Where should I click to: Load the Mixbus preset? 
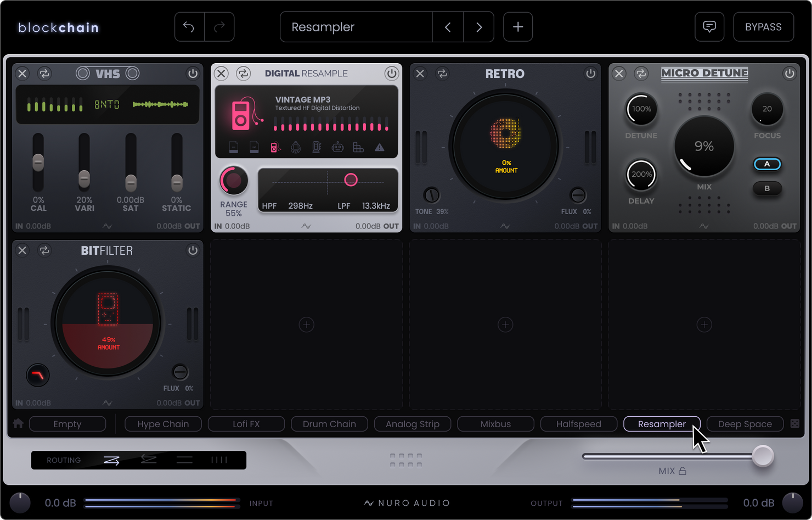pos(495,424)
